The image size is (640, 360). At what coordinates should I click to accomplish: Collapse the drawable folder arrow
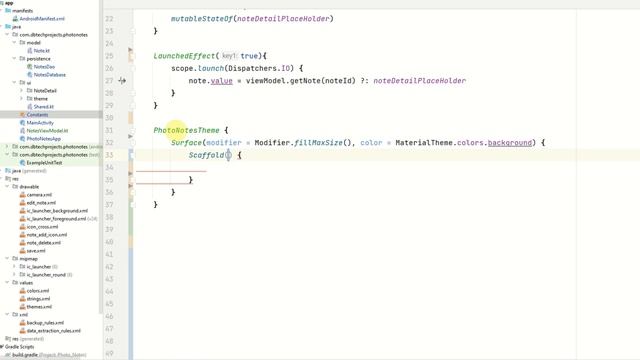(7, 187)
